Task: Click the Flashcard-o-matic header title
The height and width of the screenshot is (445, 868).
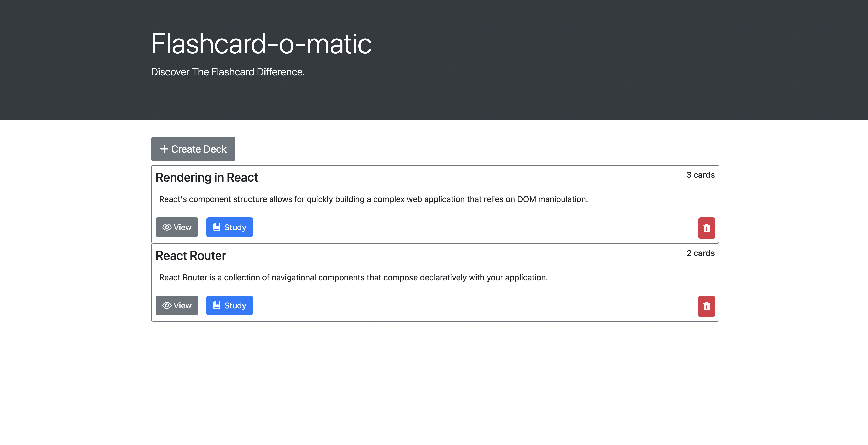Action: [x=261, y=44]
